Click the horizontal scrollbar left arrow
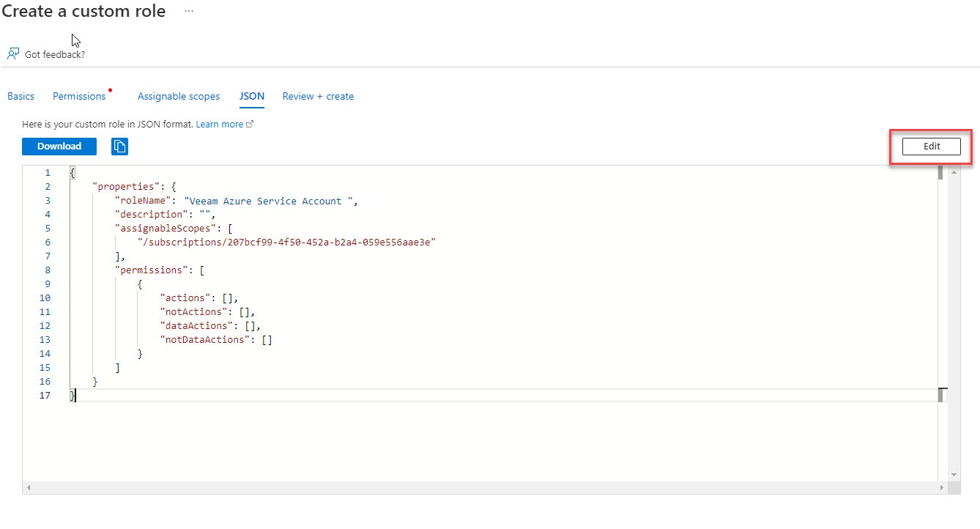 point(29,488)
